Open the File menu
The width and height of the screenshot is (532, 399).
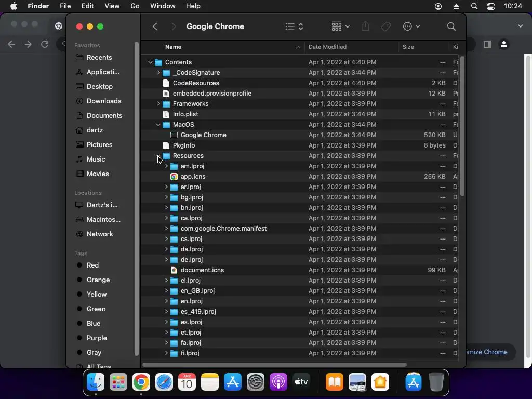coord(65,6)
